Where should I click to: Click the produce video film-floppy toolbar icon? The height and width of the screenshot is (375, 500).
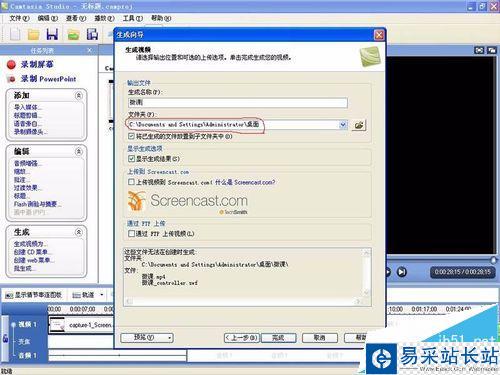point(92,34)
